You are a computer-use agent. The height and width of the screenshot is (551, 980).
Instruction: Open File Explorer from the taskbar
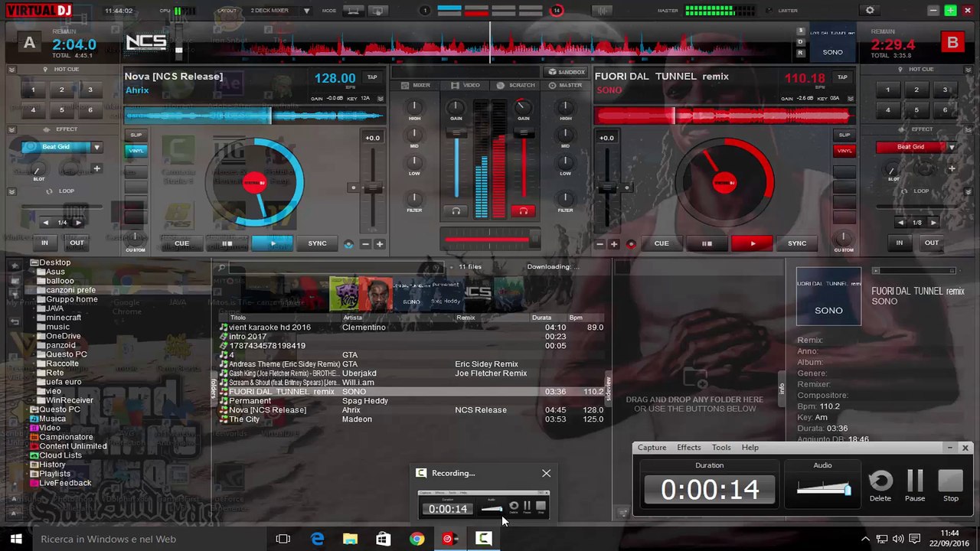tap(350, 539)
